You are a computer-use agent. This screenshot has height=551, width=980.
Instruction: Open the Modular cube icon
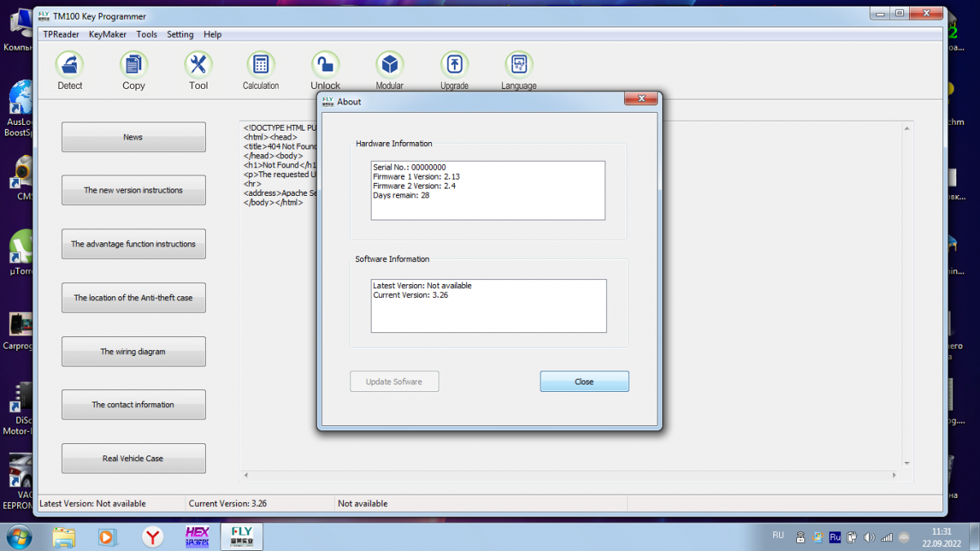(390, 65)
